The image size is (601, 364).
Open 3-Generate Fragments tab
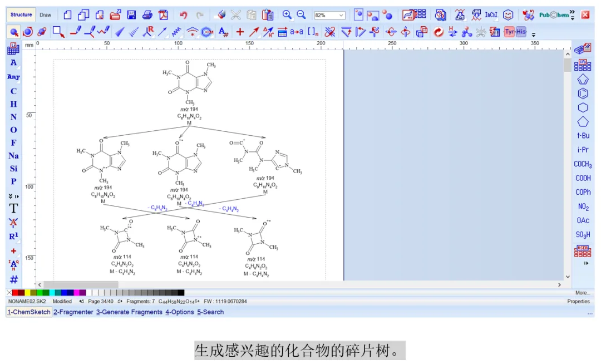pos(129,312)
